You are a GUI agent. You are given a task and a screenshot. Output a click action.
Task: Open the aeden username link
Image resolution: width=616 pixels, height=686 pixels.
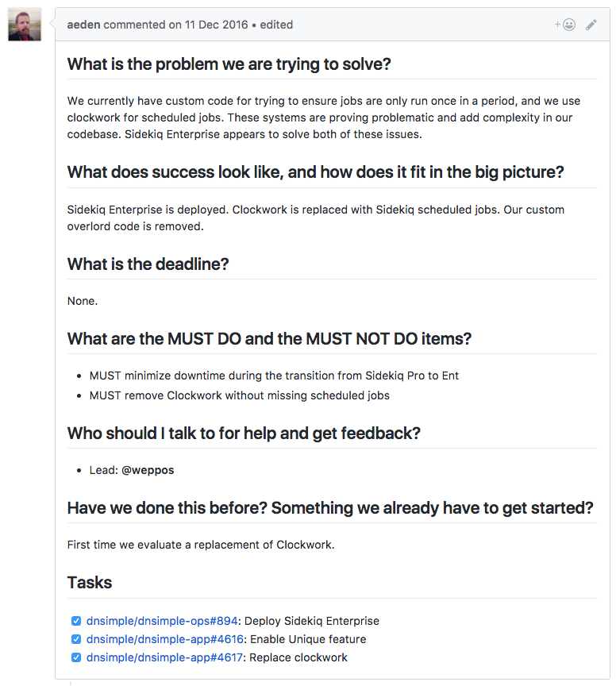pos(83,25)
